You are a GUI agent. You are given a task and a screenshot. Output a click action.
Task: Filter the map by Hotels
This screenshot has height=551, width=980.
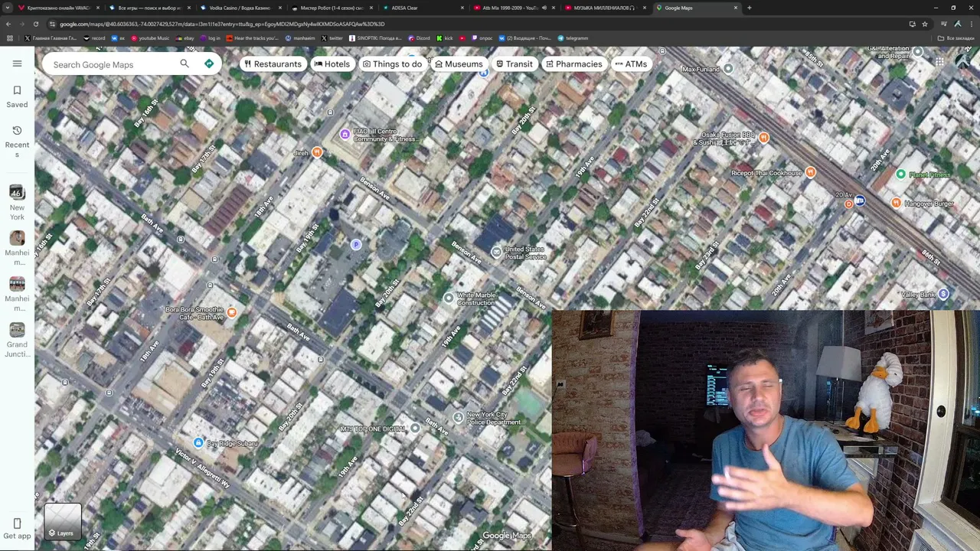(332, 64)
